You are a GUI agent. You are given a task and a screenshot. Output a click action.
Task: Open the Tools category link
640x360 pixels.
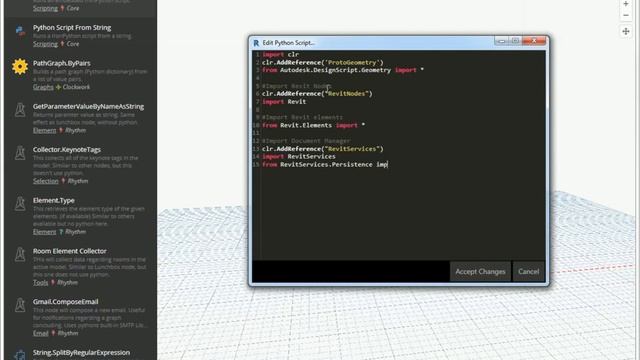[x=40, y=282]
